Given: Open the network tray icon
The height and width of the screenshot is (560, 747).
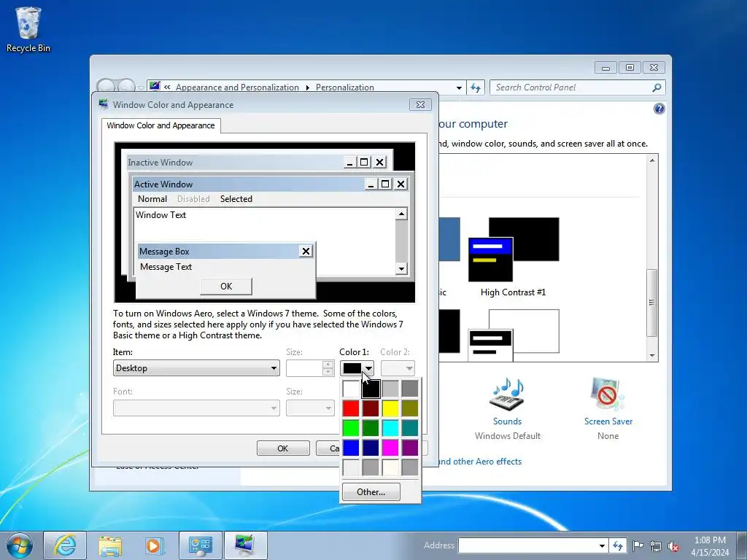Looking at the screenshot, I should pos(656,545).
